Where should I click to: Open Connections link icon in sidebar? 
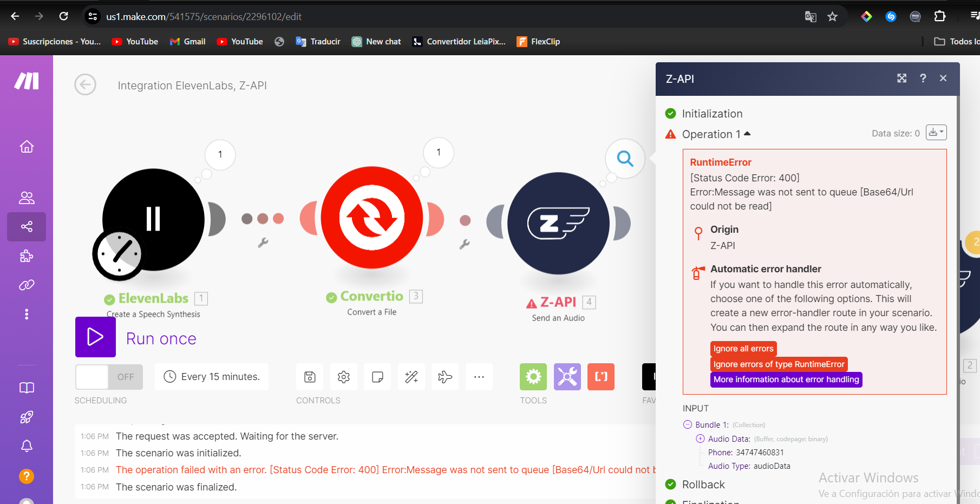click(x=27, y=285)
